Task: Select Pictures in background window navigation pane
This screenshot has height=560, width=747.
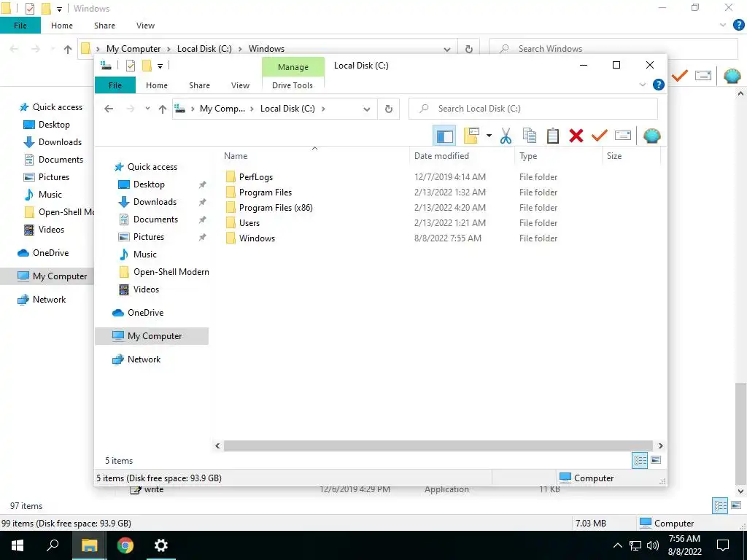Action: pyautogui.click(x=54, y=177)
